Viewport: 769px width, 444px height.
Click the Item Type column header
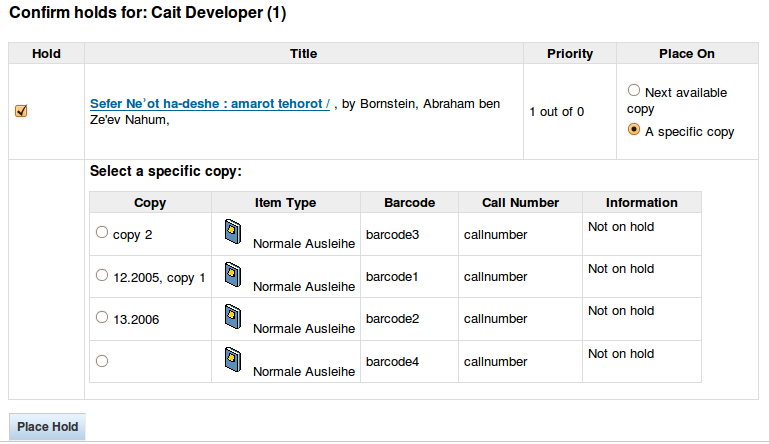point(285,202)
